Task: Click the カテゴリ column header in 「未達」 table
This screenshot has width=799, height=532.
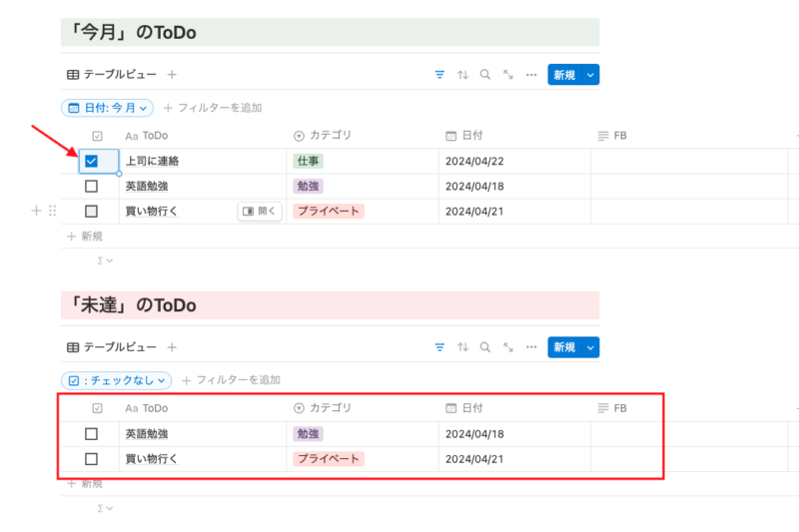Action: [x=323, y=408]
